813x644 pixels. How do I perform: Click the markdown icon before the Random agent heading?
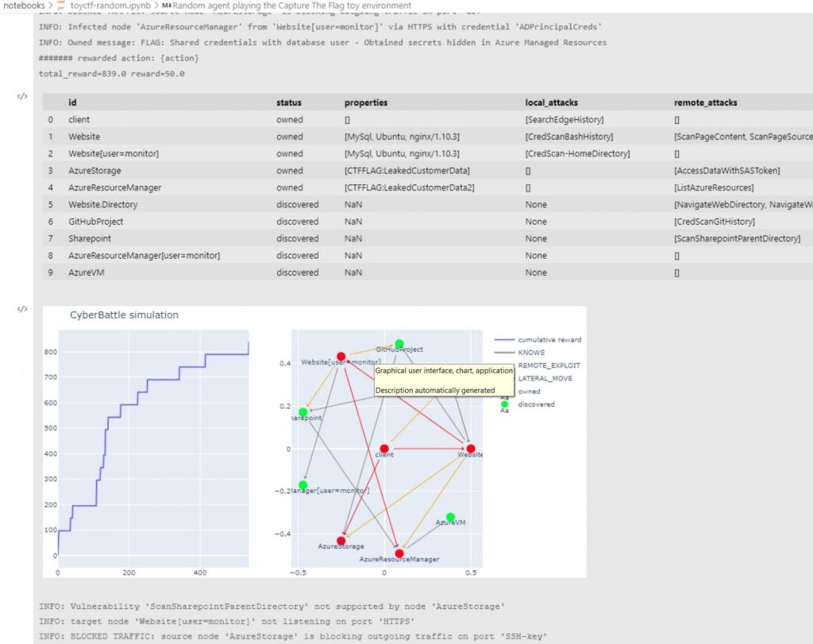point(167,5)
